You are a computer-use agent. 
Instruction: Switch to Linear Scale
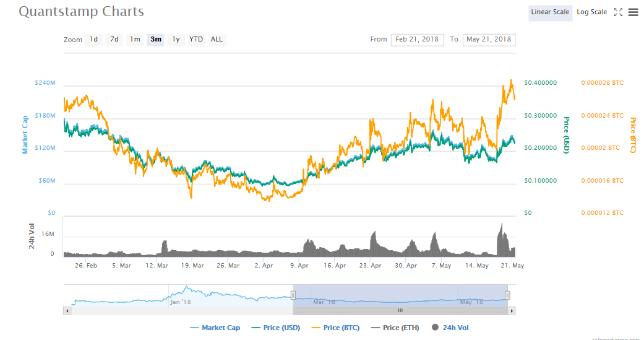550,12
